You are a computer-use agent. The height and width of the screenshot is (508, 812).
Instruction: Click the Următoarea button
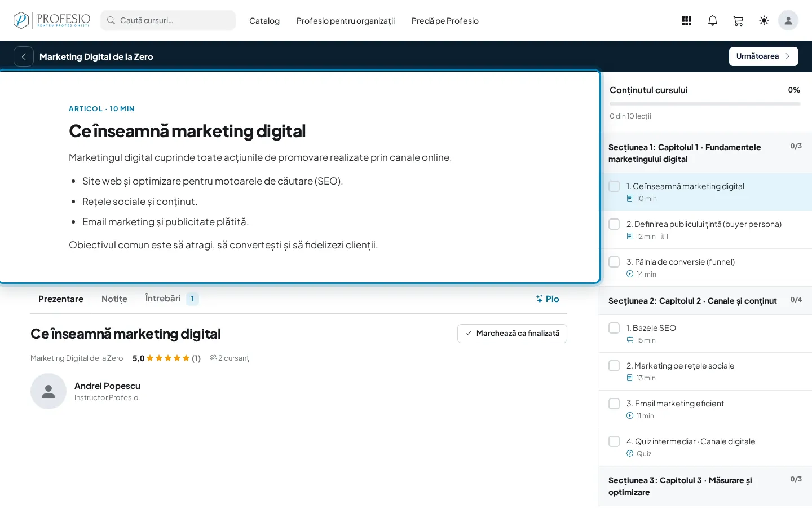click(x=764, y=56)
